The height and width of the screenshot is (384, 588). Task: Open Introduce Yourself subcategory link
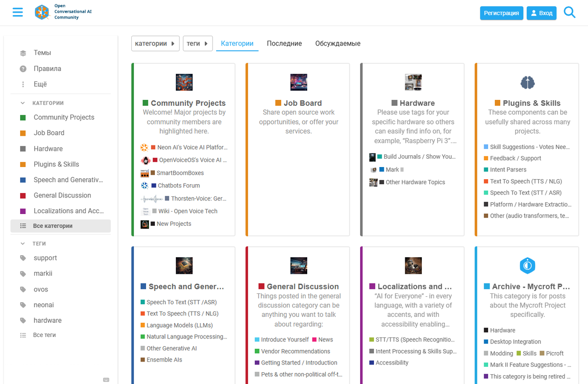[x=285, y=339]
